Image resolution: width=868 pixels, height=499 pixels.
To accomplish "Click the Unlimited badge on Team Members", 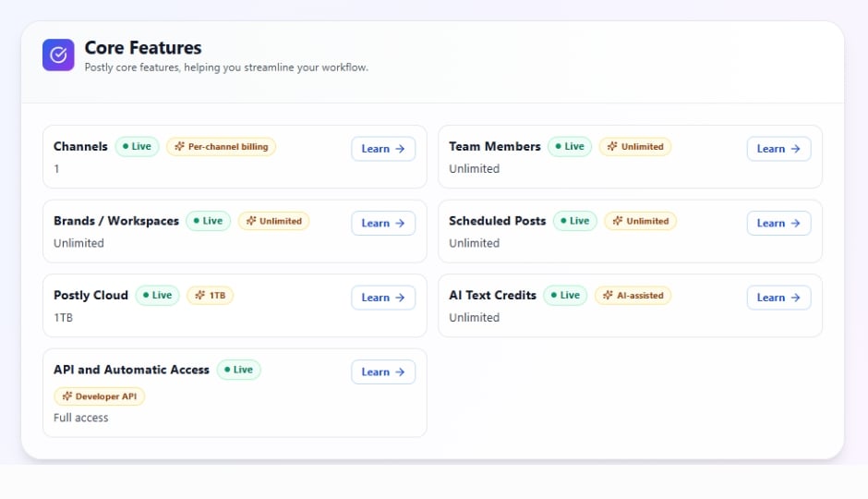I will click(x=635, y=147).
